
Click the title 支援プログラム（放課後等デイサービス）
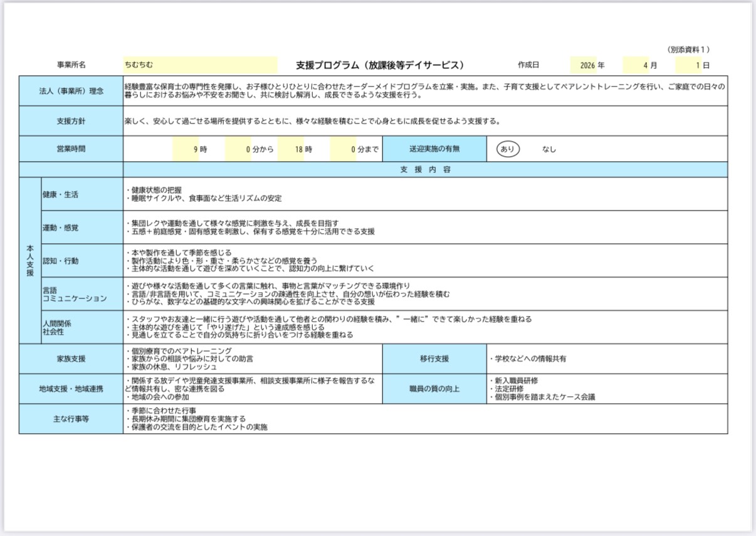pyautogui.click(x=381, y=65)
